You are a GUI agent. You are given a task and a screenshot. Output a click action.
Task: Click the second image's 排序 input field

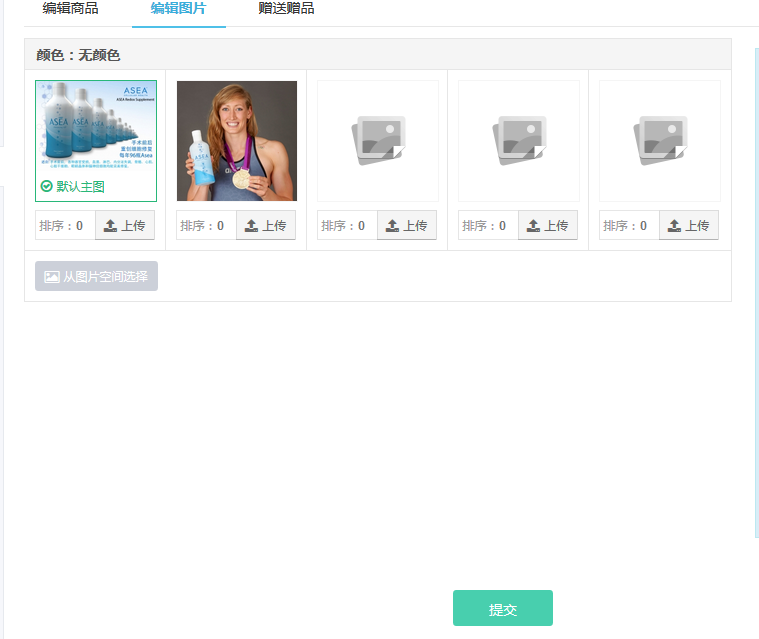click(x=206, y=225)
